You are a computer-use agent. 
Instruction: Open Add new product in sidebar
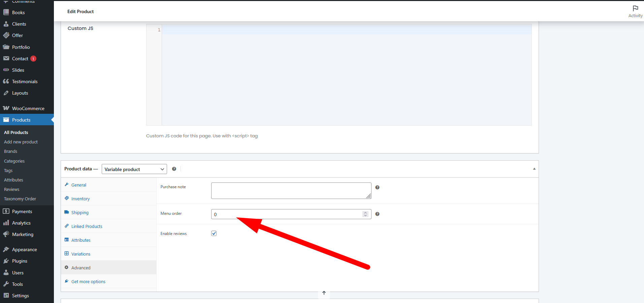[21, 142]
